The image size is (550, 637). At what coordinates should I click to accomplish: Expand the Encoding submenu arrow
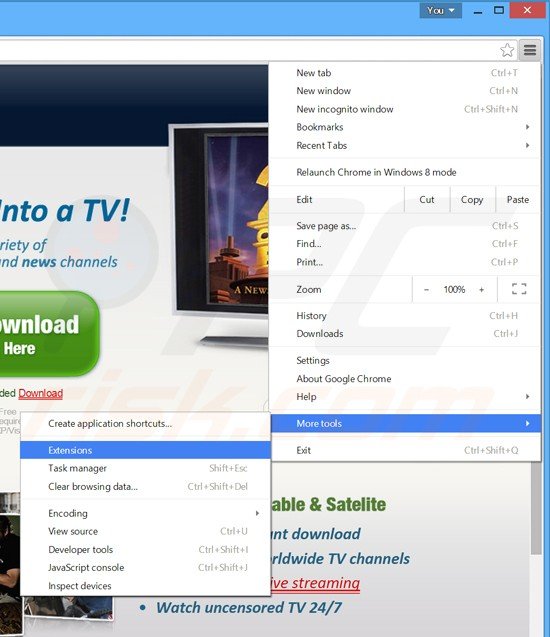point(257,514)
